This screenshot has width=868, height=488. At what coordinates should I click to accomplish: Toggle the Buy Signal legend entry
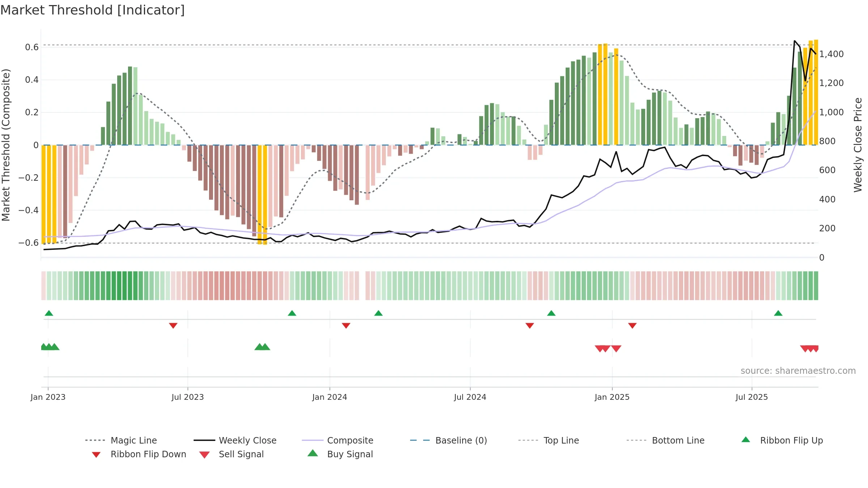(340, 454)
